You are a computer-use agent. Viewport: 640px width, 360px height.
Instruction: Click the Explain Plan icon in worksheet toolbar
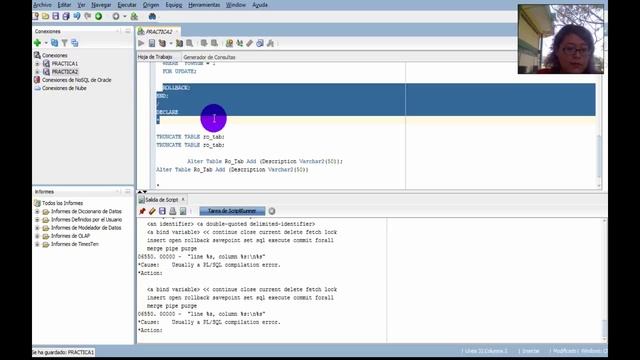coord(162,43)
